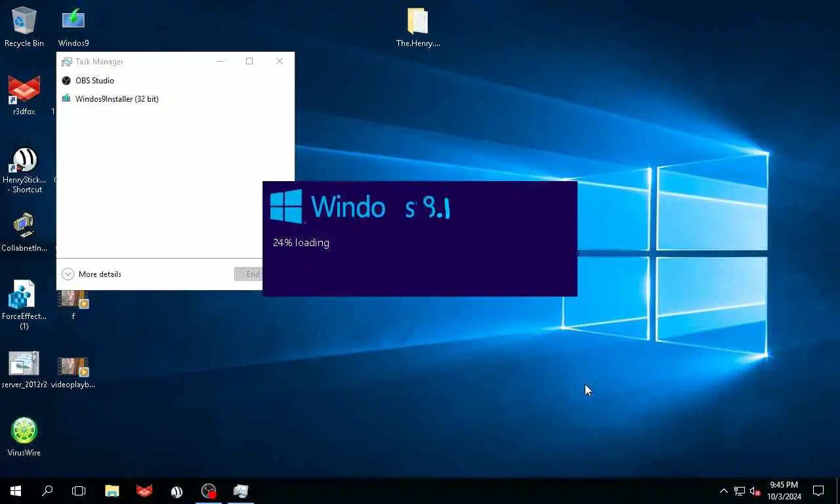Expand More details in Task Manager
The image size is (840, 504).
pos(91,274)
